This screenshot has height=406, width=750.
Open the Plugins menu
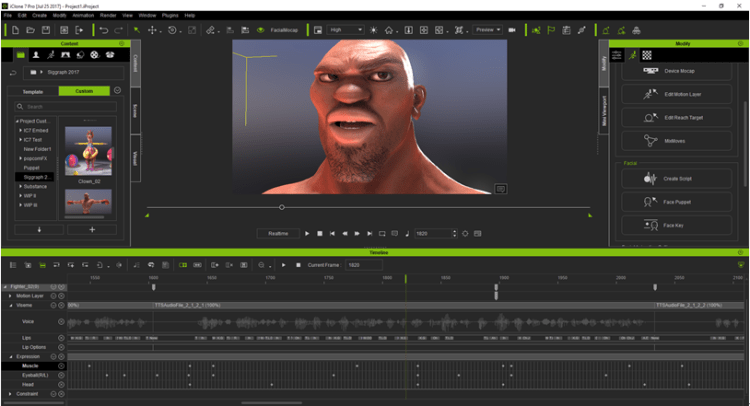(170, 15)
